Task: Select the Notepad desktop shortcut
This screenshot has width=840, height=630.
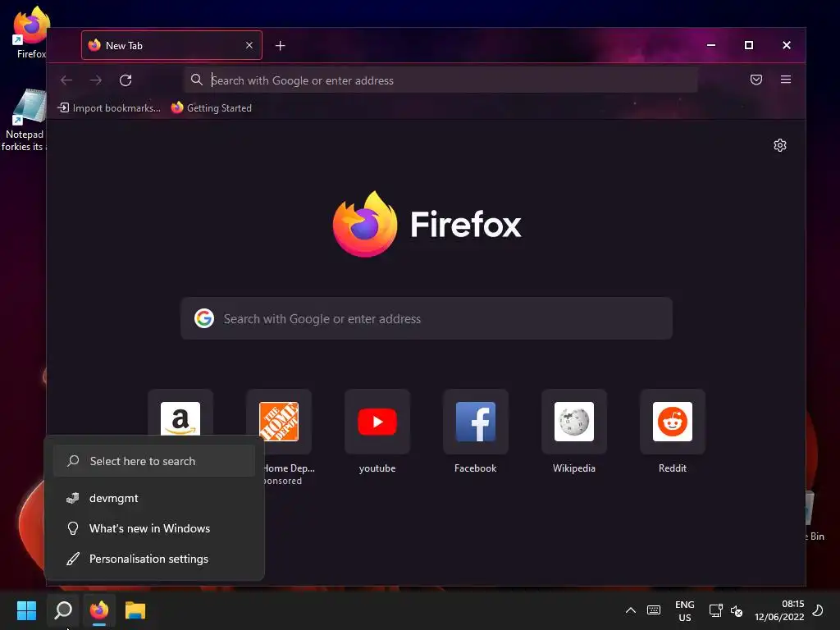Action: (24, 121)
